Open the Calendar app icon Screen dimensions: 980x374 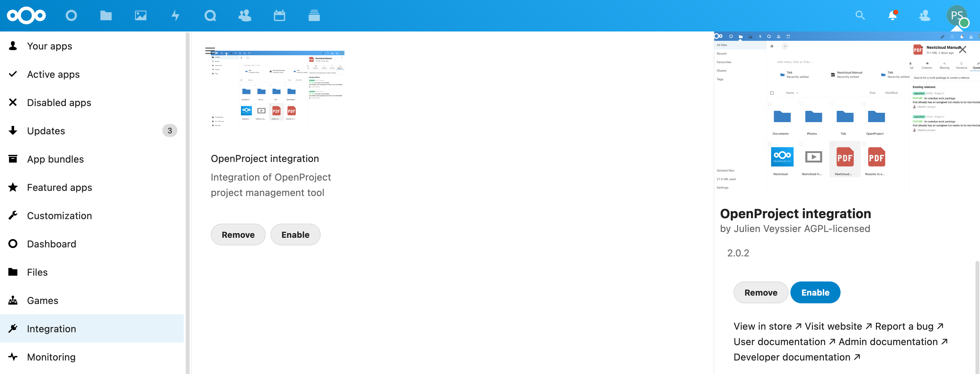(279, 16)
